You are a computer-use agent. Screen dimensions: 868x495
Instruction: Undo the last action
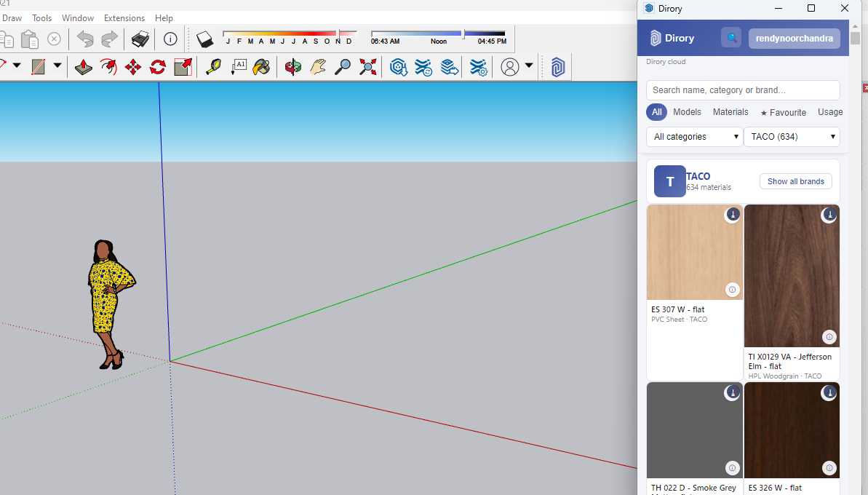84,39
